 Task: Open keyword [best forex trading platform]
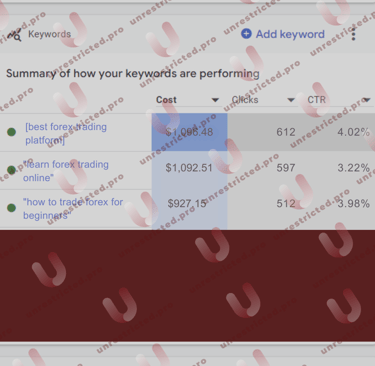pyautogui.click(x=66, y=133)
